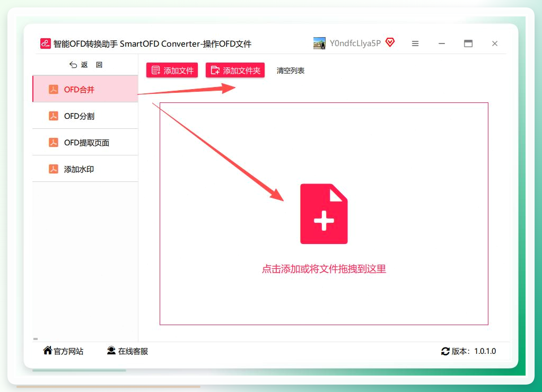Clear the list with 清空列表
This screenshot has height=392, width=542.
coord(291,71)
